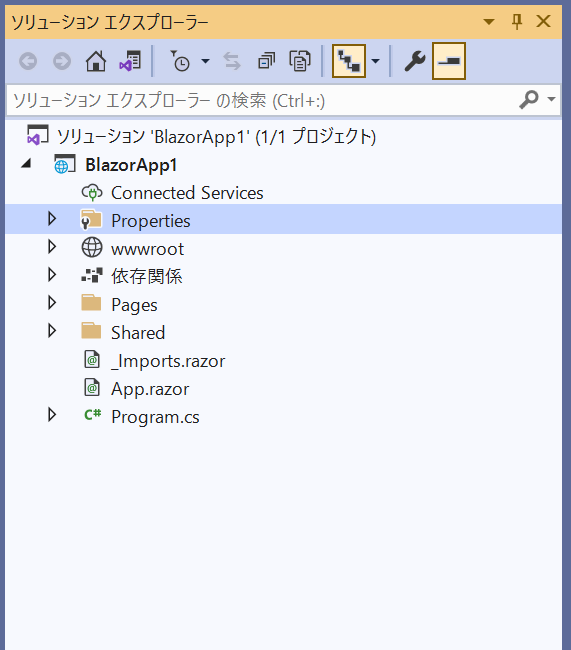Click the Connected Services cloud plug icon
The image size is (571, 650).
(x=92, y=192)
